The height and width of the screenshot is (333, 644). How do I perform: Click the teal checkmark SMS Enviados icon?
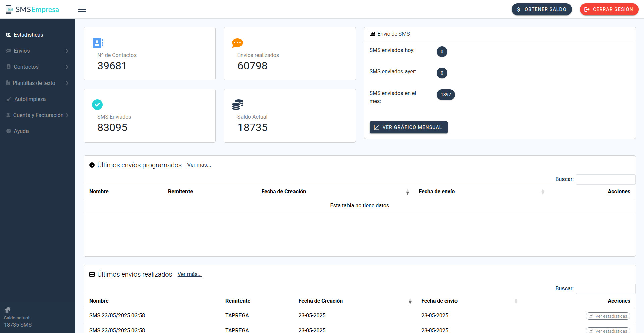tap(97, 105)
